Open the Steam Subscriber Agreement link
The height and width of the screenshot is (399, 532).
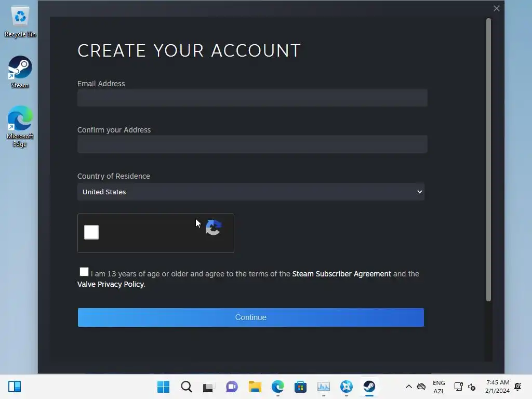coord(342,274)
